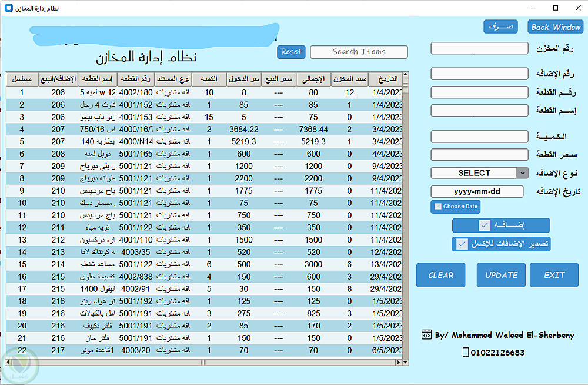Focus the رقم المخزن input field
The height and width of the screenshot is (385, 588).
pyautogui.click(x=479, y=48)
